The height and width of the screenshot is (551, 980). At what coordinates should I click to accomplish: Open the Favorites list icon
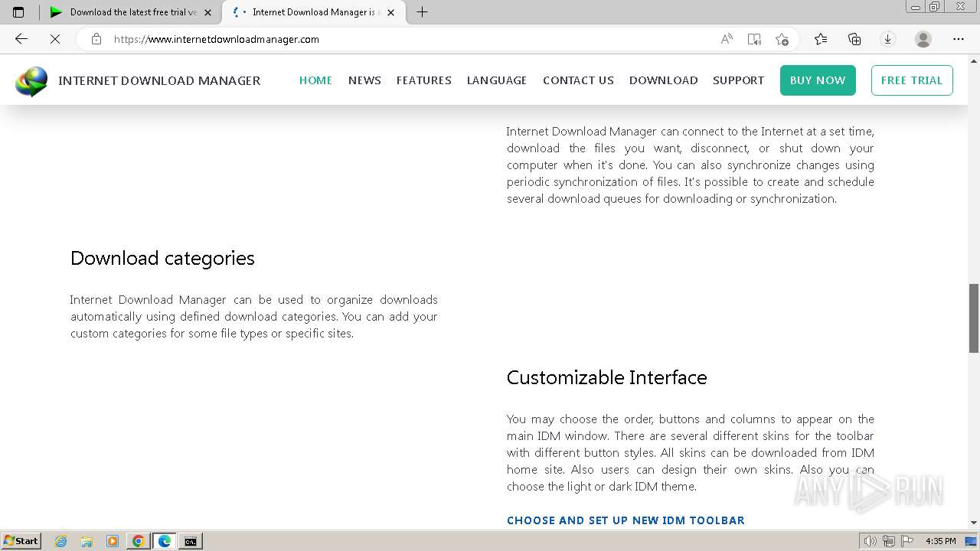click(821, 39)
